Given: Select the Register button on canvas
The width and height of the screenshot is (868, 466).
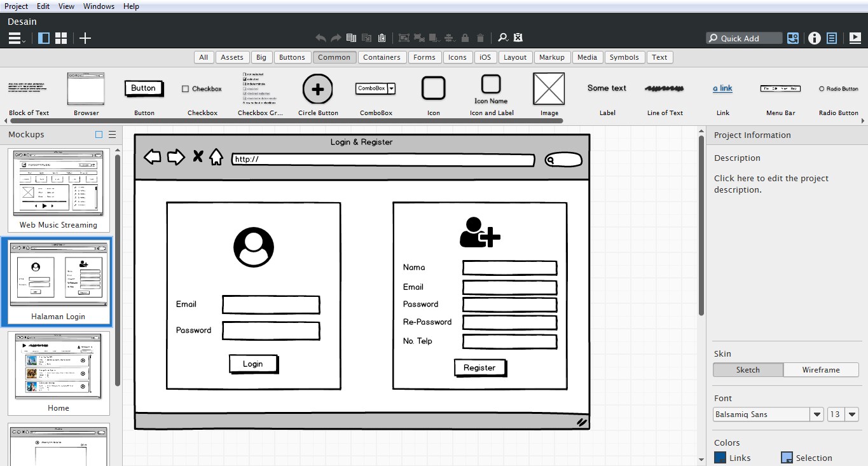Looking at the screenshot, I should tap(480, 367).
